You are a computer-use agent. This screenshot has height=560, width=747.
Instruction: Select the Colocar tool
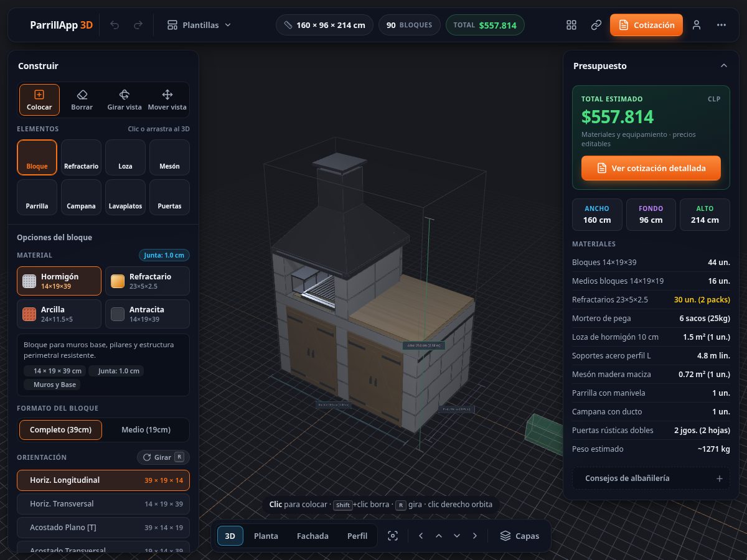tap(39, 100)
